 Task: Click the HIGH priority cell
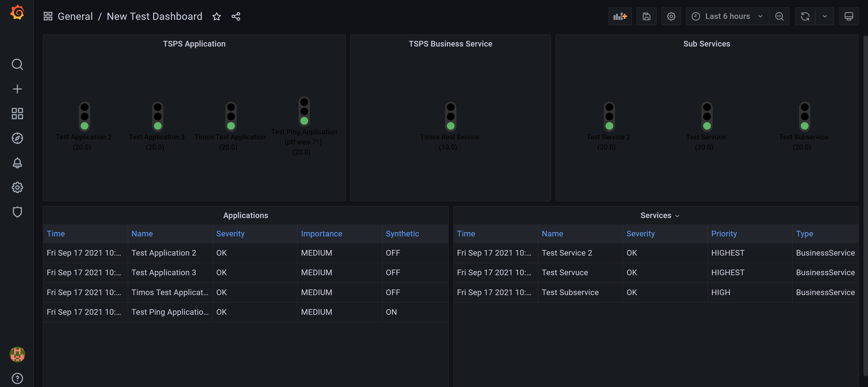pos(750,292)
